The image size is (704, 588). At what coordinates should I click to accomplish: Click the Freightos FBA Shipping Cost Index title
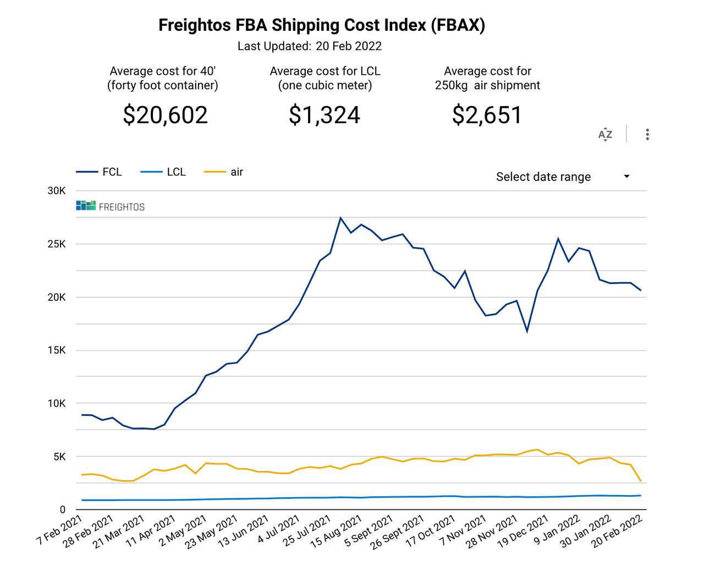point(322,25)
